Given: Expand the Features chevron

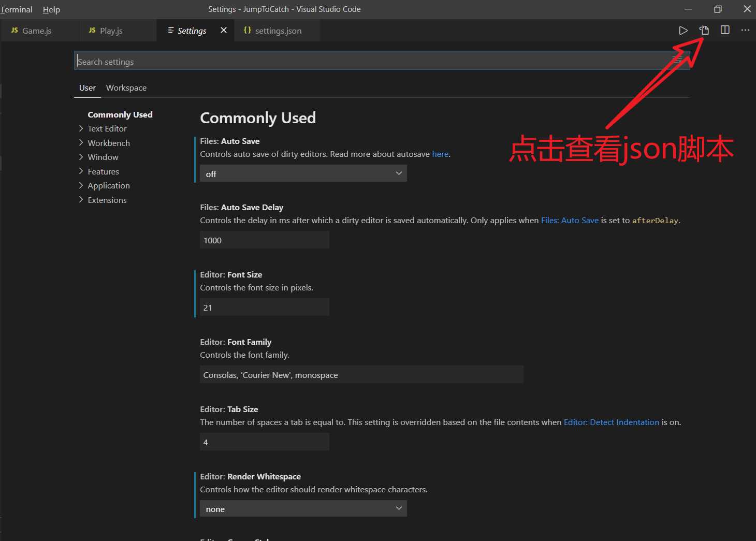Looking at the screenshot, I should (x=81, y=171).
